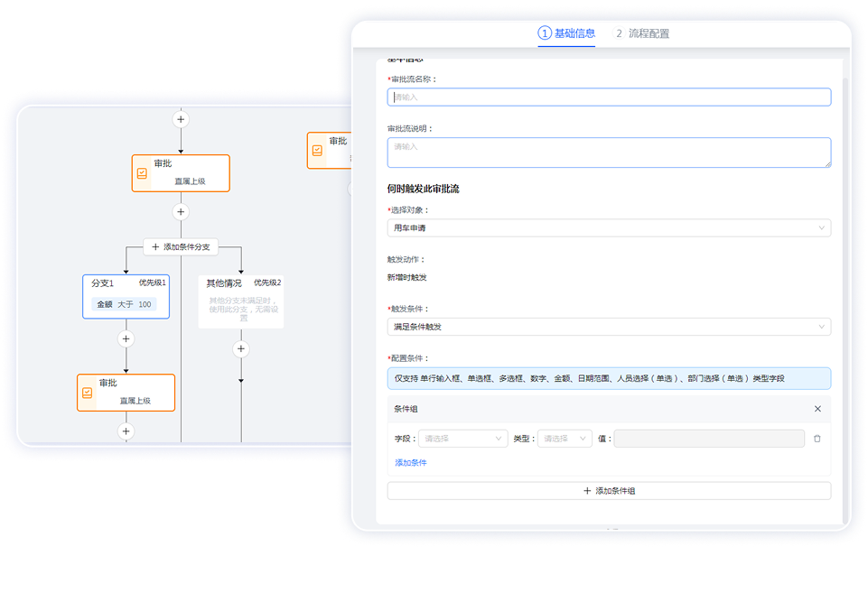
Task: Click the plus icon directly below 分支1 card
Action: [x=126, y=338]
